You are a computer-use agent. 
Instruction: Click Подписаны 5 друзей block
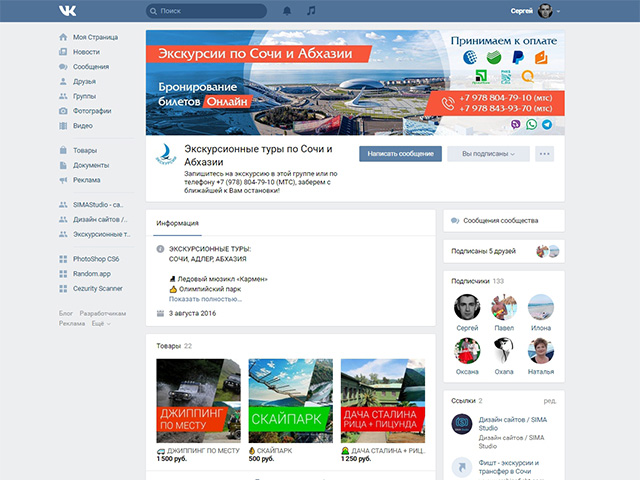pos(504,251)
